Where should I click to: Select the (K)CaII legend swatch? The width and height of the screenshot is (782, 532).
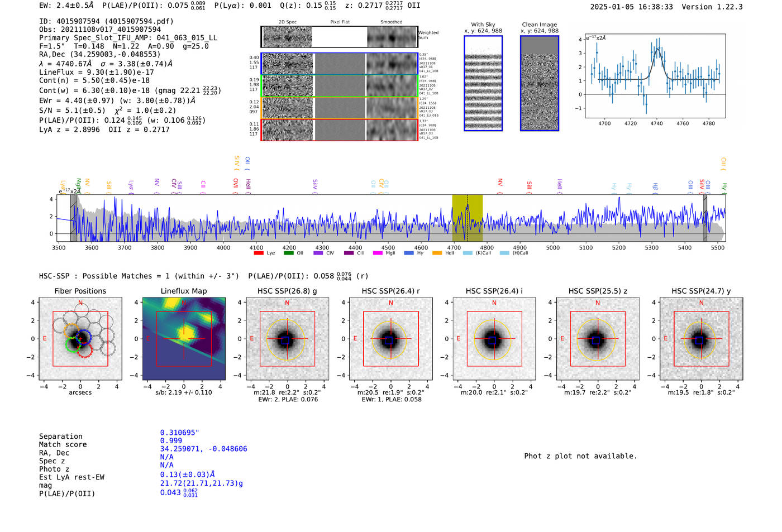coord(468,253)
